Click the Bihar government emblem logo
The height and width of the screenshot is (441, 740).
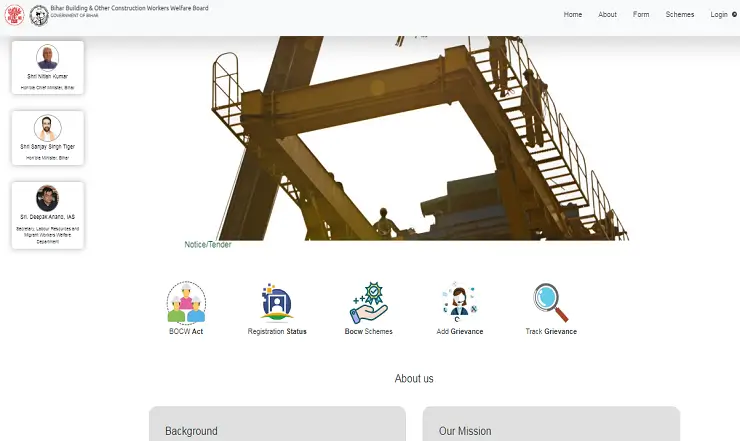(15, 15)
